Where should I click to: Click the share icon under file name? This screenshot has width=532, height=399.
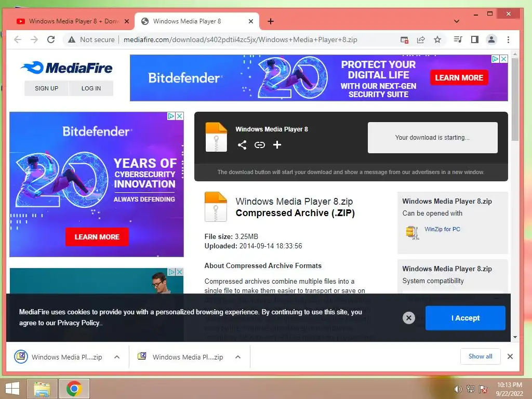(x=242, y=145)
